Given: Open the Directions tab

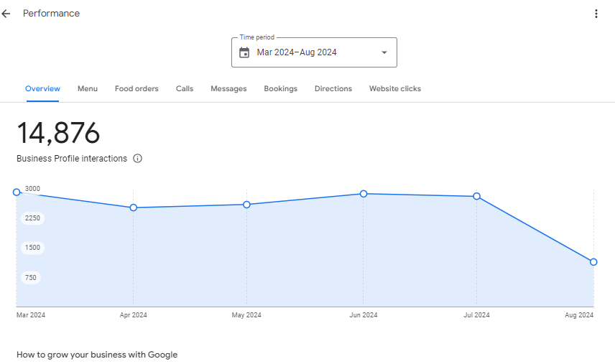Looking at the screenshot, I should tap(333, 89).
